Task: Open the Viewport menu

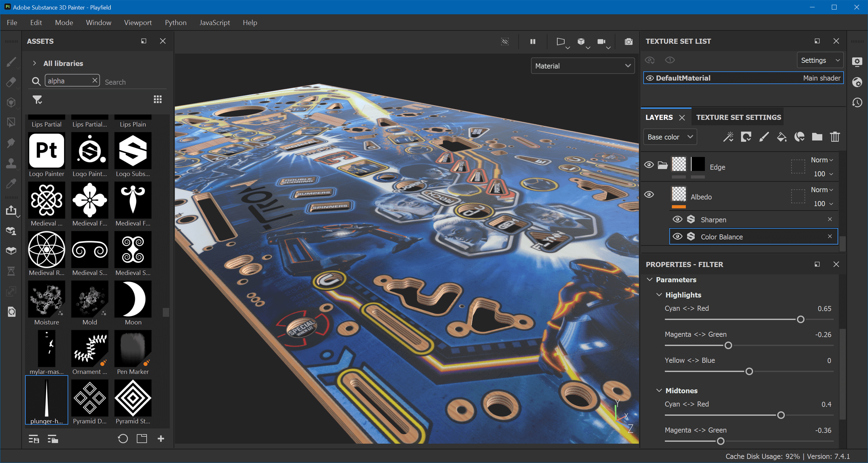Action: [138, 23]
